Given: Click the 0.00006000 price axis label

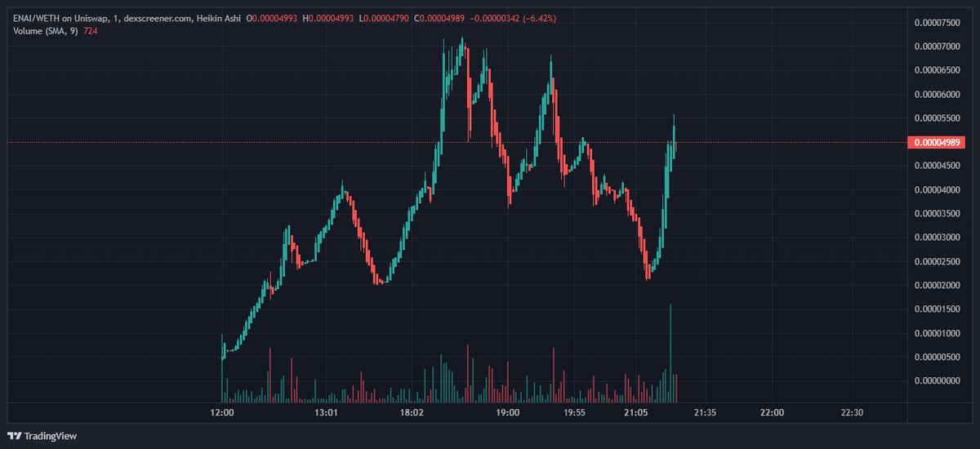Looking at the screenshot, I should [937, 95].
